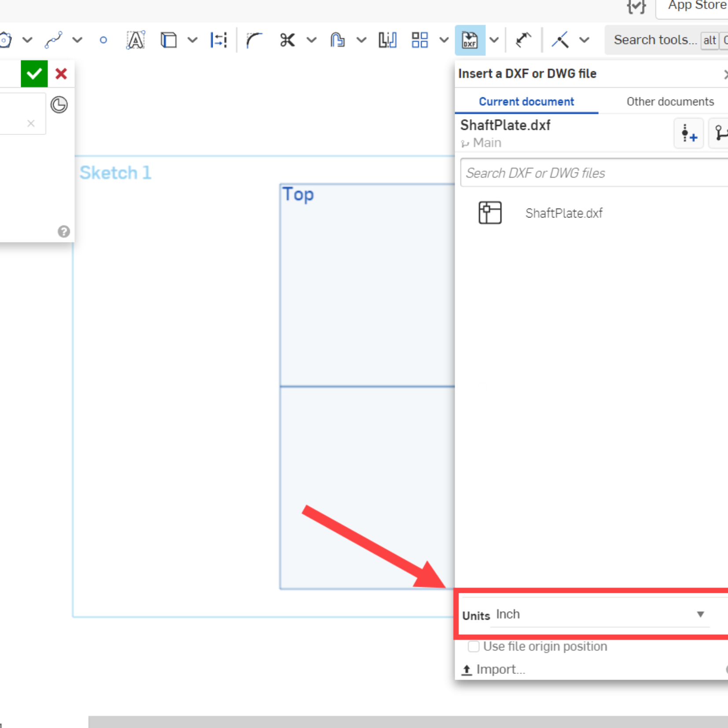Select the Mirror tool icon
This screenshot has width=728, height=728.
[387, 40]
